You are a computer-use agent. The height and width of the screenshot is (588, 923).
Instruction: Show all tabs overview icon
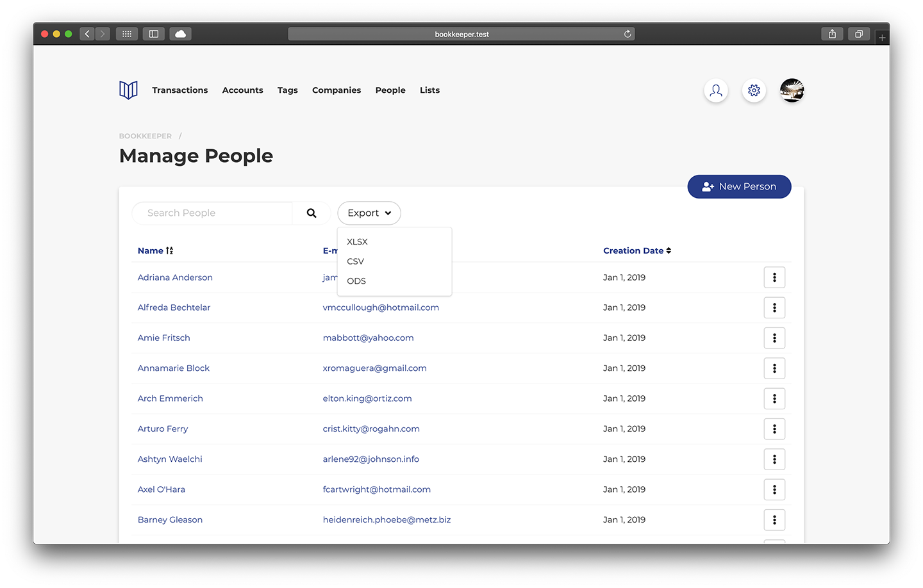tap(859, 34)
